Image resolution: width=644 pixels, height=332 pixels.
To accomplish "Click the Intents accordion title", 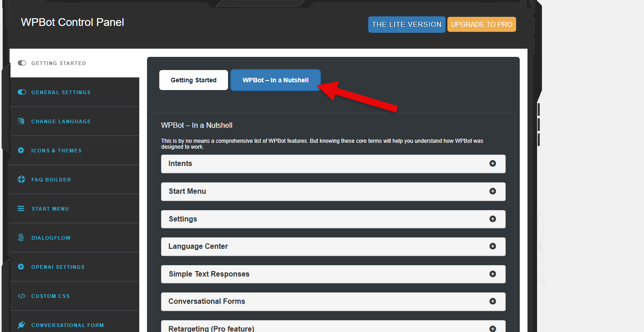I will coord(180,163).
